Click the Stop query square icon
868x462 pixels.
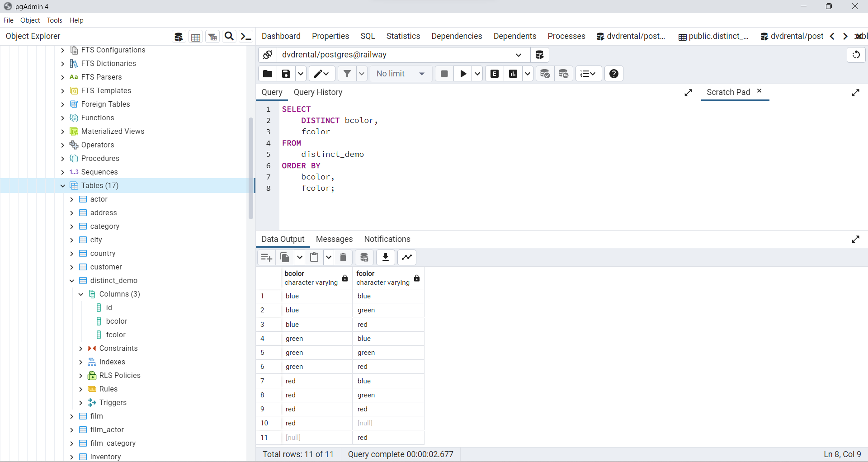click(444, 74)
